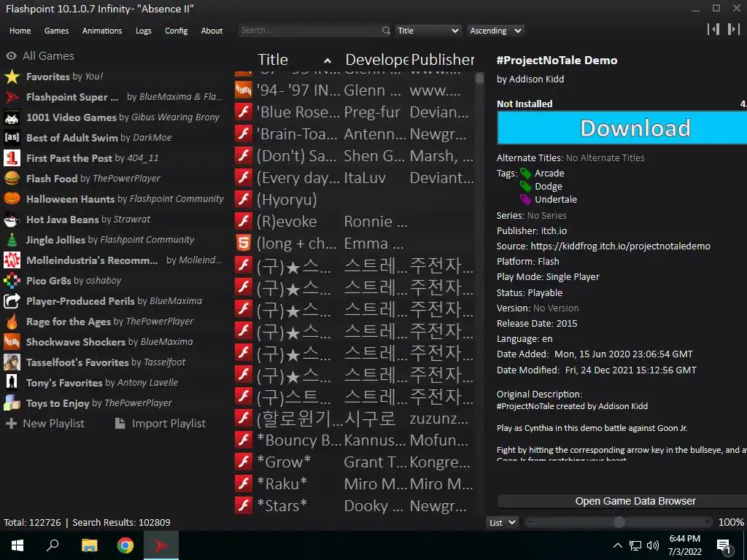Click the Windows Start button
This screenshot has width=747, height=560.
click(x=18, y=545)
